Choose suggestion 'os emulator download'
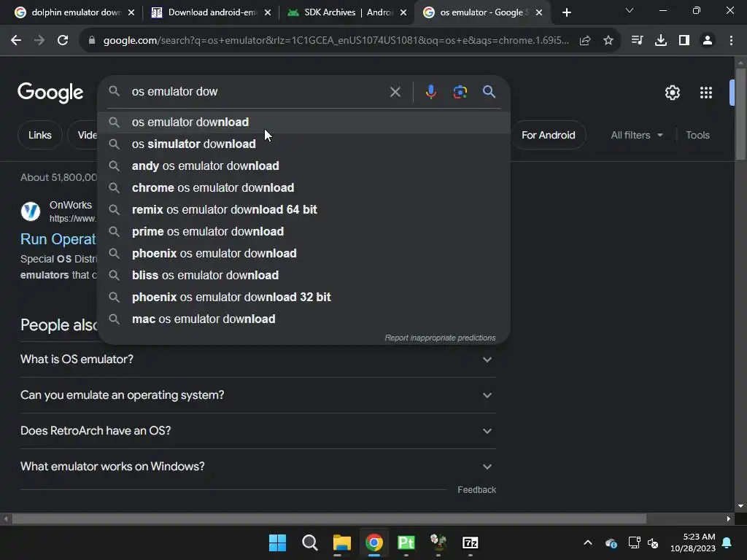 pos(304,122)
